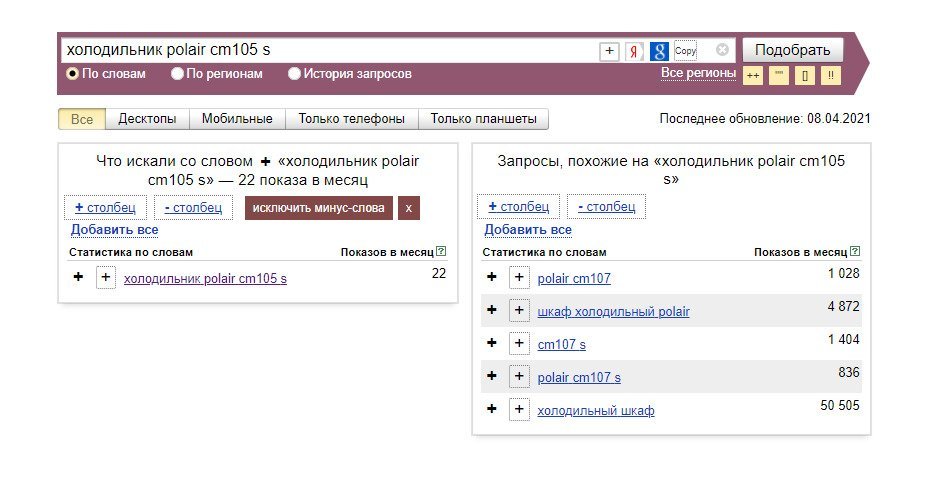
Task: Add 'шкаф холодильный polair' with the boxed plus
Action: point(519,310)
